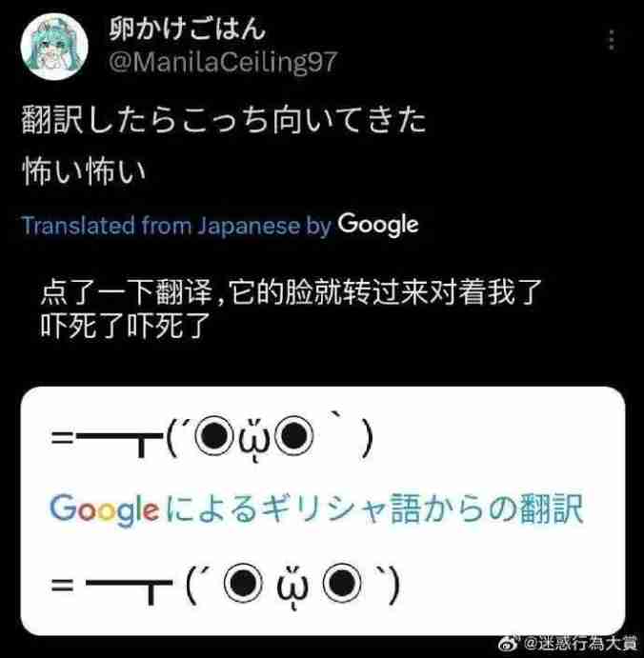Click the closing parenthesis of upper kaomoji

pos(367,439)
